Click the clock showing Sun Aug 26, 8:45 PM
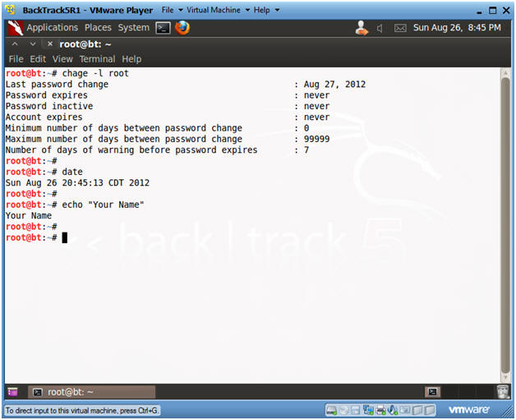Viewport: 516px width, 420px height. point(457,28)
